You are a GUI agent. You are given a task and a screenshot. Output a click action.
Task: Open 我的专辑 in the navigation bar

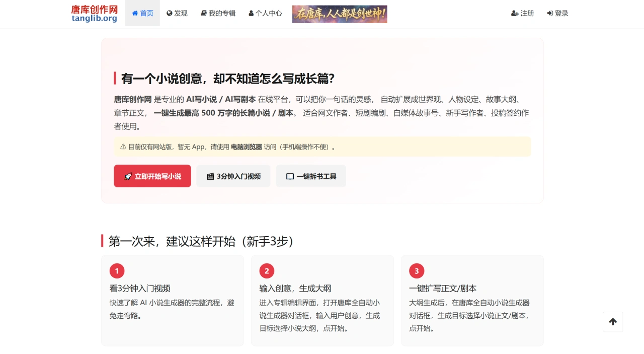pos(218,13)
